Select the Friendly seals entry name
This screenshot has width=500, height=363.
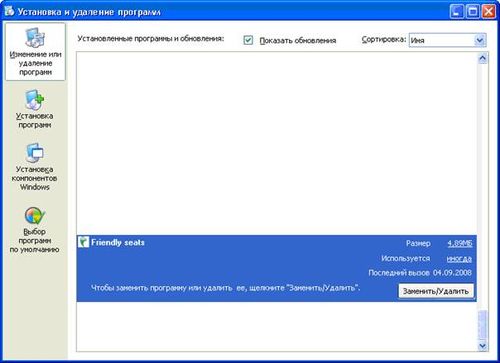[x=118, y=242]
